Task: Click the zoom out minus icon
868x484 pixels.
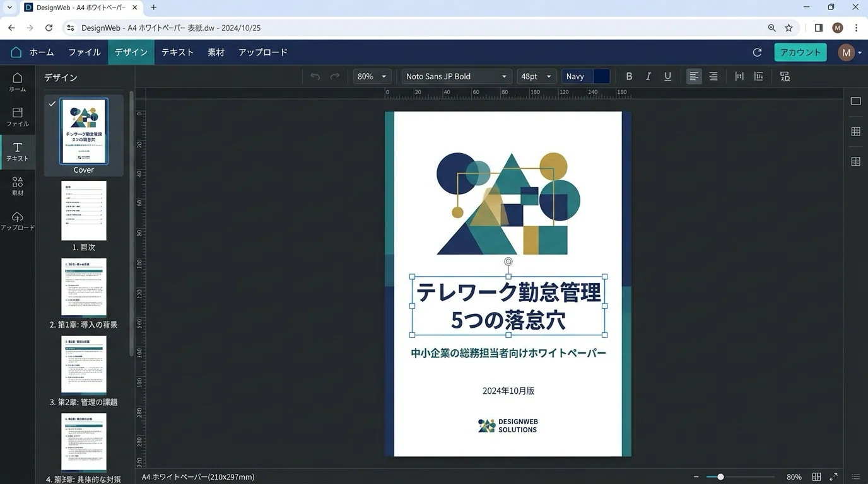Action: [x=696, y=477]
